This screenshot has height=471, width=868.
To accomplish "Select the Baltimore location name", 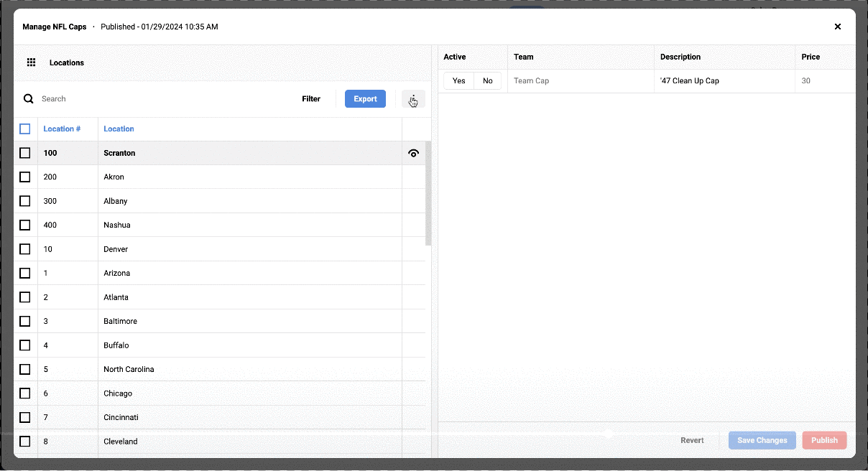I will 121,321.
